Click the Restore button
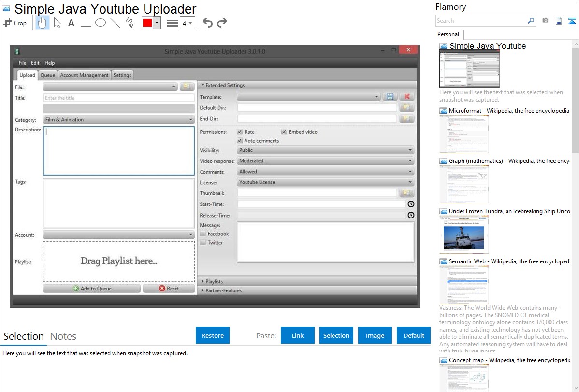The image size is (579, 392). [x=213, y=335]
